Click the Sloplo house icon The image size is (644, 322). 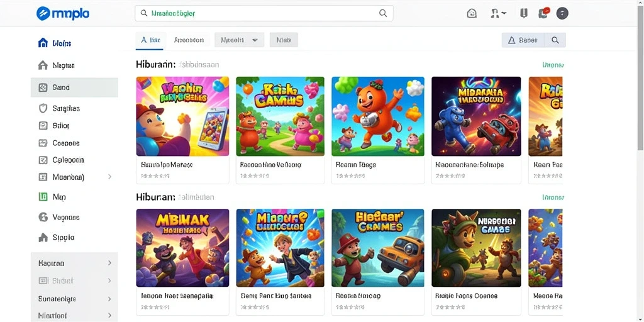(43, 237)
